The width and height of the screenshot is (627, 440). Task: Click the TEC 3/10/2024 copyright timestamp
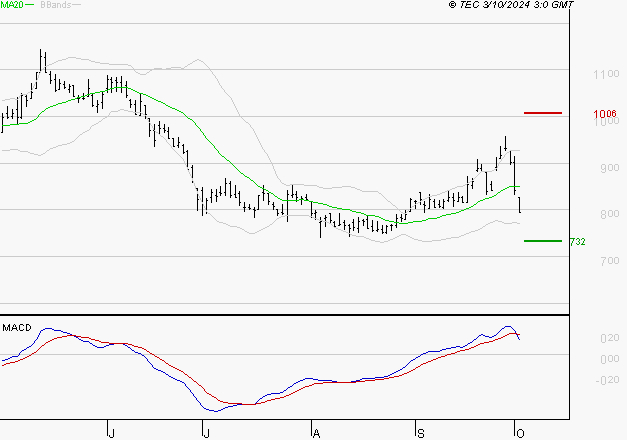pyautogui.click(x=511, y=5)
